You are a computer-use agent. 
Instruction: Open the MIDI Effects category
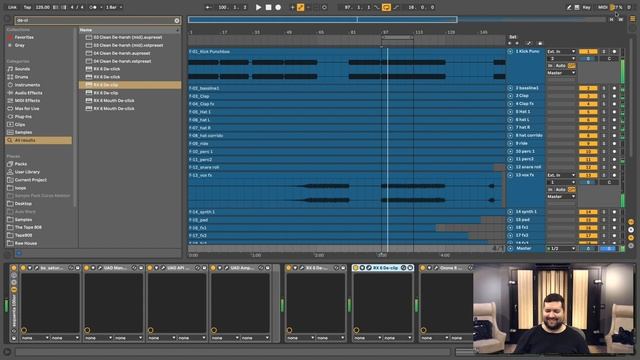[x=27, y=100]
